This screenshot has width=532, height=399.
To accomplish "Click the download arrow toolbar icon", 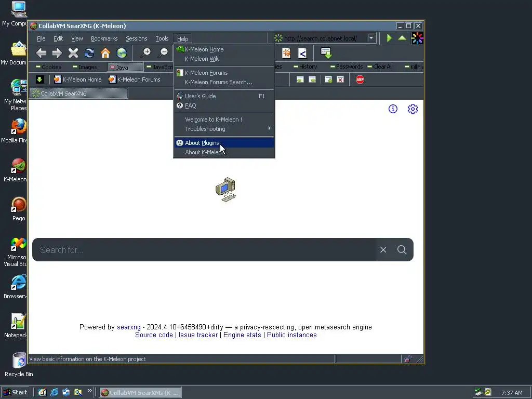I will tap(326, 53).
